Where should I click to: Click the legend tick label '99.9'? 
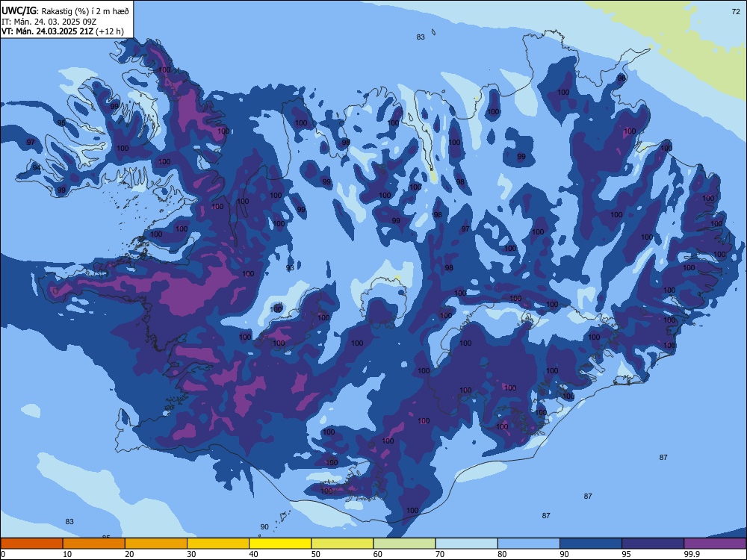[x=691, y=554]
